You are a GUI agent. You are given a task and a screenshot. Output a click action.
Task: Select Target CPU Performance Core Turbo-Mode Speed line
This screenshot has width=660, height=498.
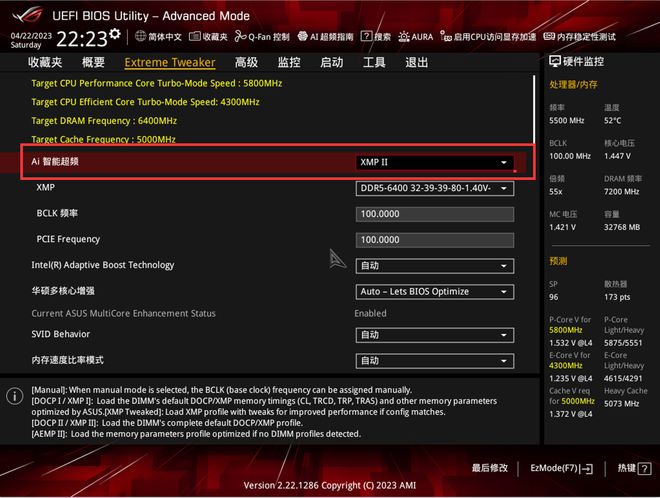pyautogui.click(x=157, y=83)
